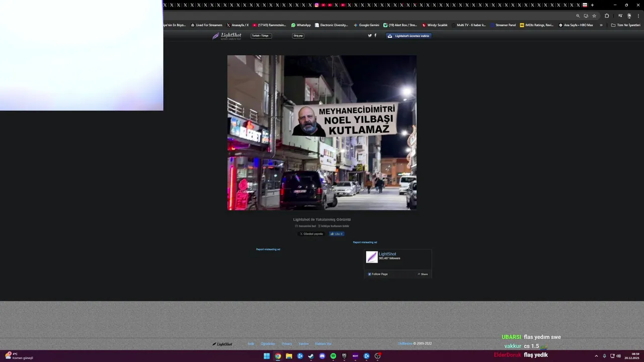Open the Tüm Yer İşaretleri folder
The width and height of the screenshot is (644, 362).
click(x=625, y=25)
